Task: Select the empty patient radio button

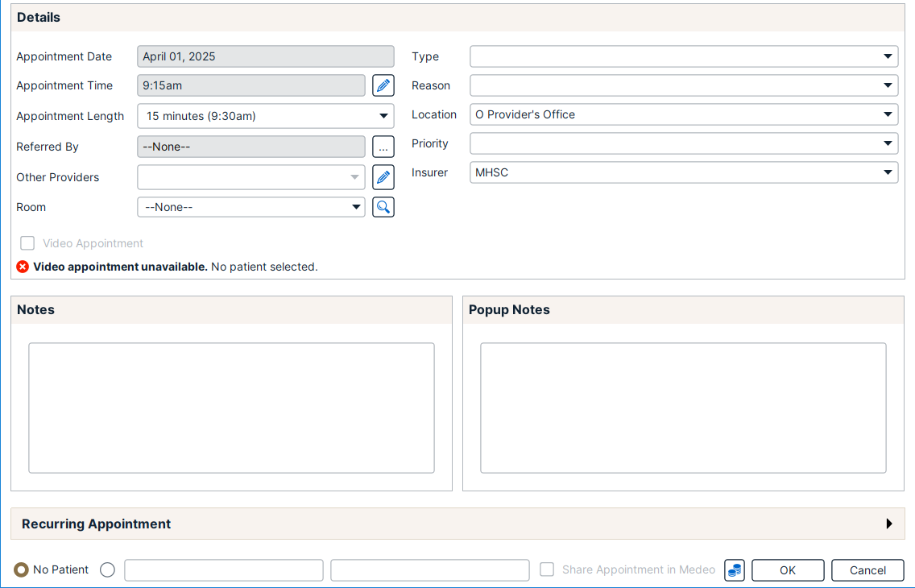Action: (108, 570)
